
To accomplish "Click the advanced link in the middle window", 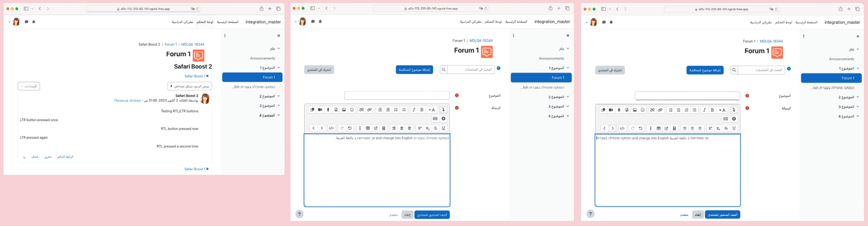I will pos(393,215).
